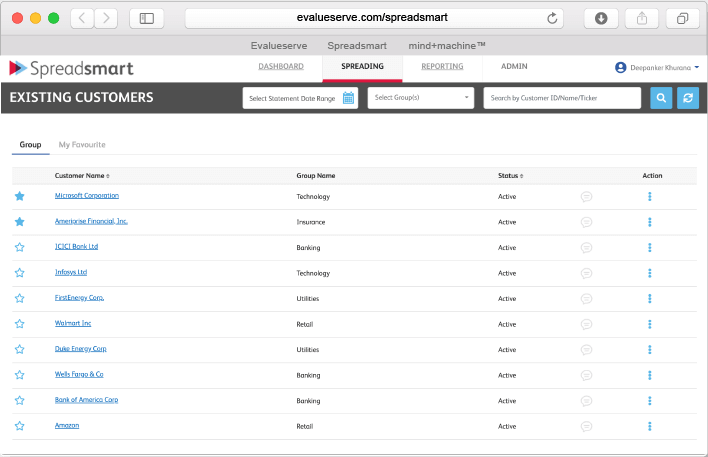
Task: Open Amazon customer link
Action: point(67,425)
